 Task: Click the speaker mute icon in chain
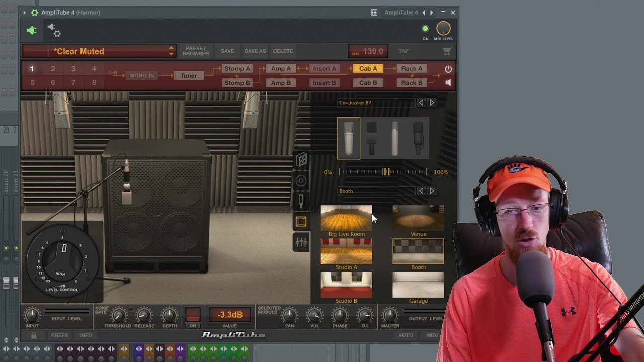[x=448, y=83]
